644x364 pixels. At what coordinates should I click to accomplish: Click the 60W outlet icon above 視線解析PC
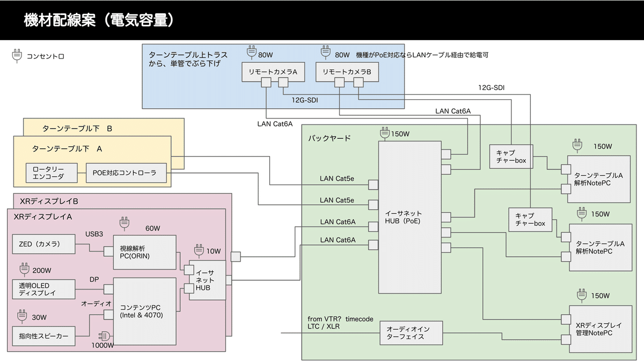coord(124,222)
